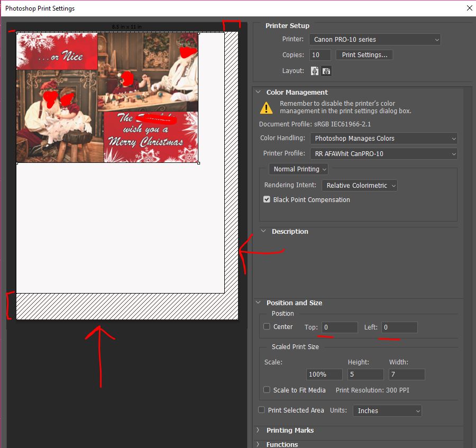Open the Printer Profile dropdown
The width and height of the screenshot is (476, 448).
[384, 154]
